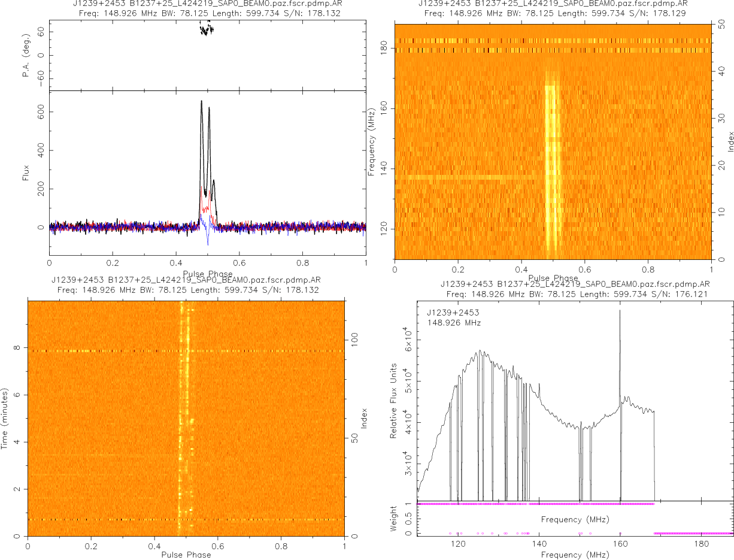Click the tallest black peak in the flux profile
The image size is (734, 560).
click(x=202, y=103)
